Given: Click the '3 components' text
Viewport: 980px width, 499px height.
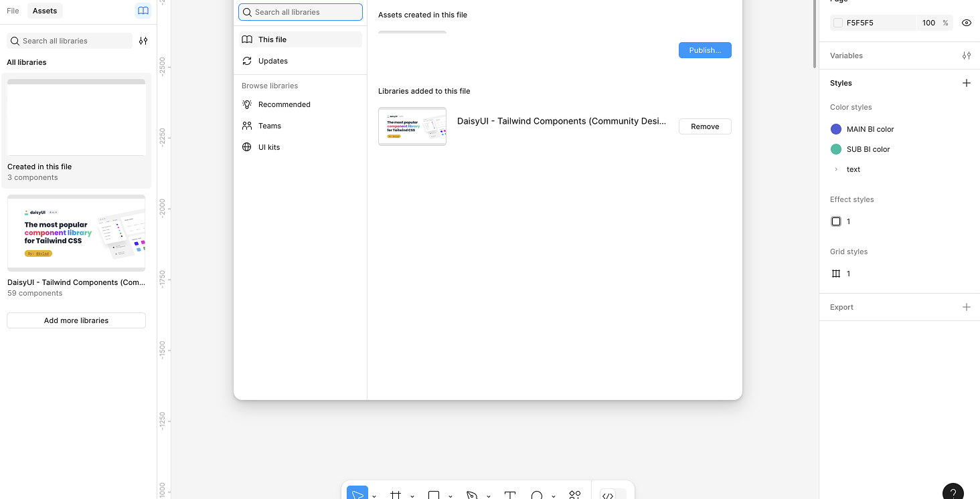Looking at the screenshot, I should click(33, 177).
